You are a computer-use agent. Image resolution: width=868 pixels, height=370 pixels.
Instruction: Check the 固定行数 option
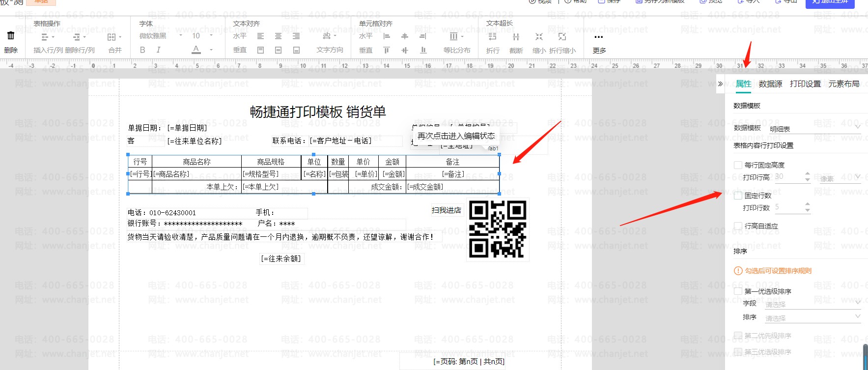point(738,196)
